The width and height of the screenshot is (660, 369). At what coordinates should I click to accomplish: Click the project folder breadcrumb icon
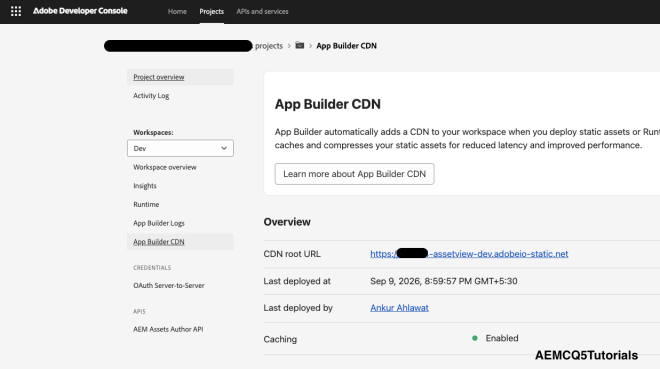click(300, 45)
